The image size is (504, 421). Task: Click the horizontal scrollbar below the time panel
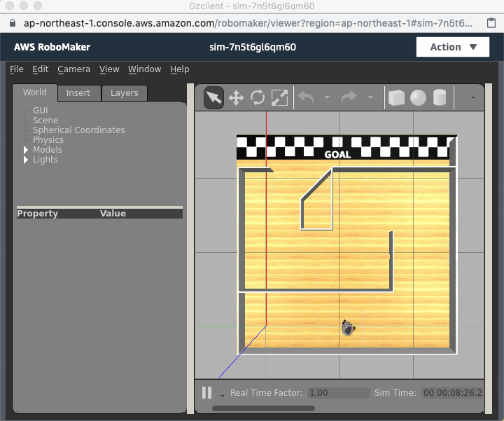click(x=263, y=408)
